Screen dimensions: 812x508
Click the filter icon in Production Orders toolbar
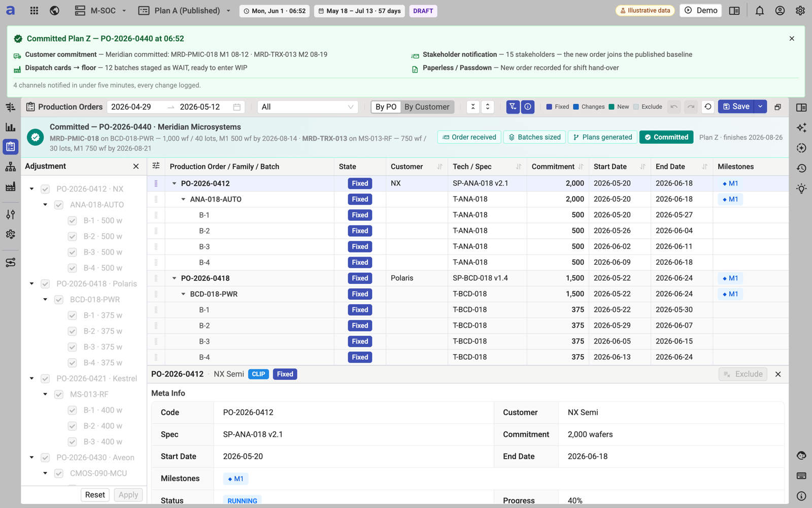(513, 107)
